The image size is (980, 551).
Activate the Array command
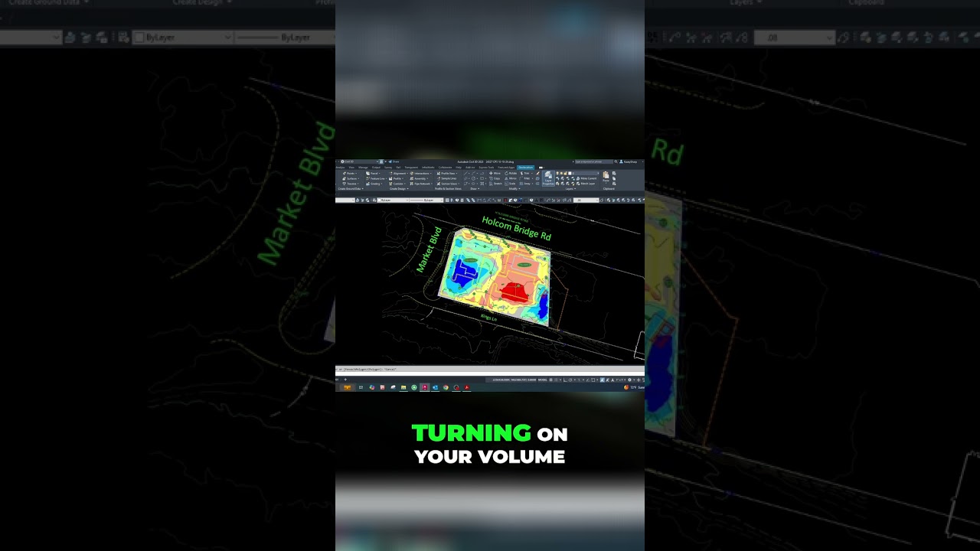point(525,184)
